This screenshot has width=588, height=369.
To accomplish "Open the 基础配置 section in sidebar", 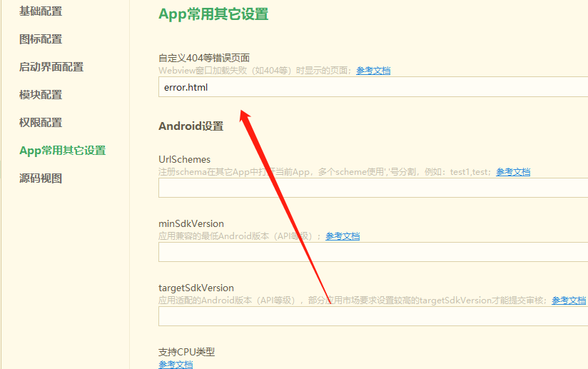I will tap(40, 11).
